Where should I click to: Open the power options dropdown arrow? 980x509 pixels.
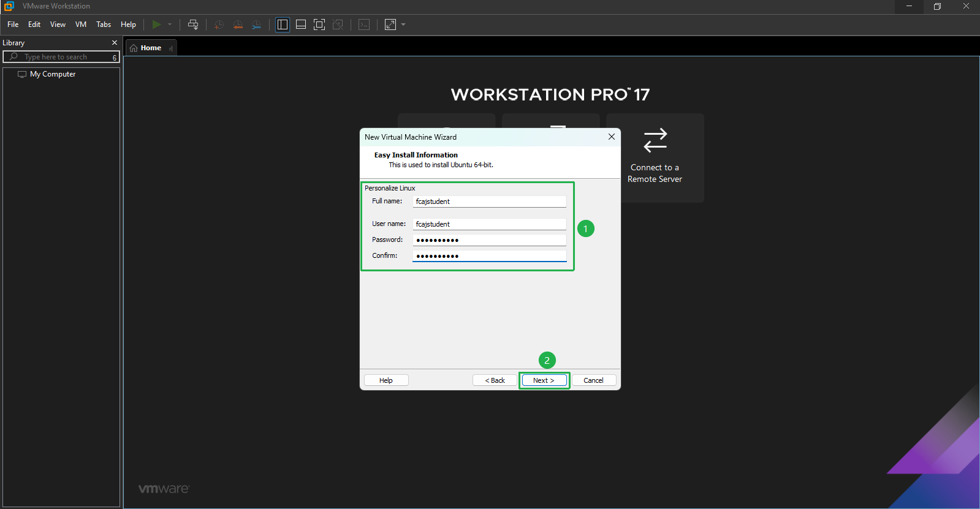point(170,25)
